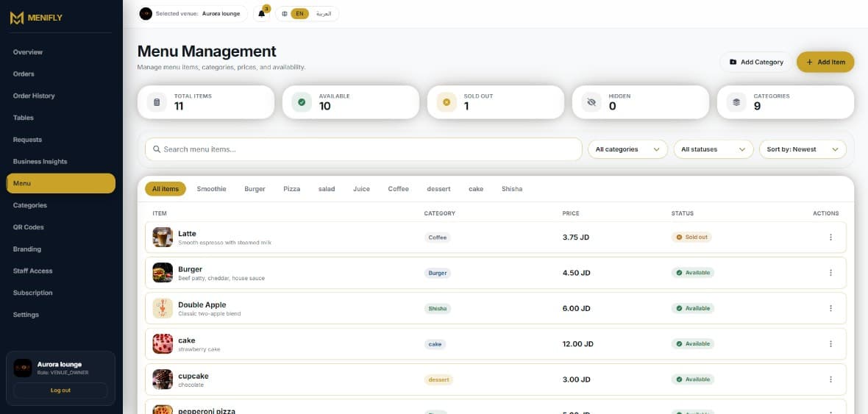Open Staff Access in sidebar

[61, 271]
